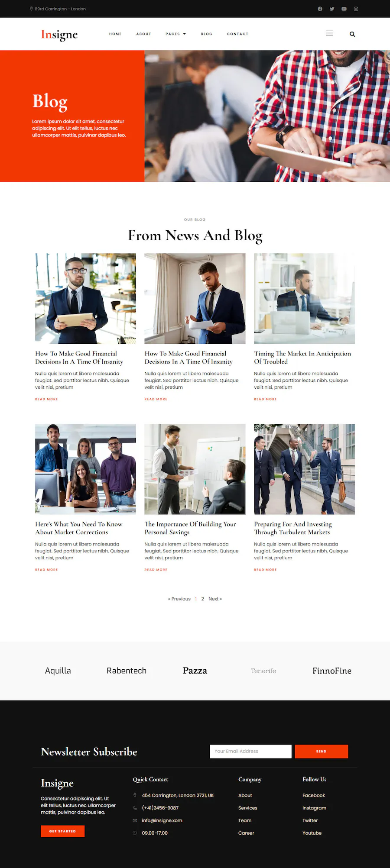Open the Contact menu item
Viewport: 390px width, 868px height.
click(237, 34)
